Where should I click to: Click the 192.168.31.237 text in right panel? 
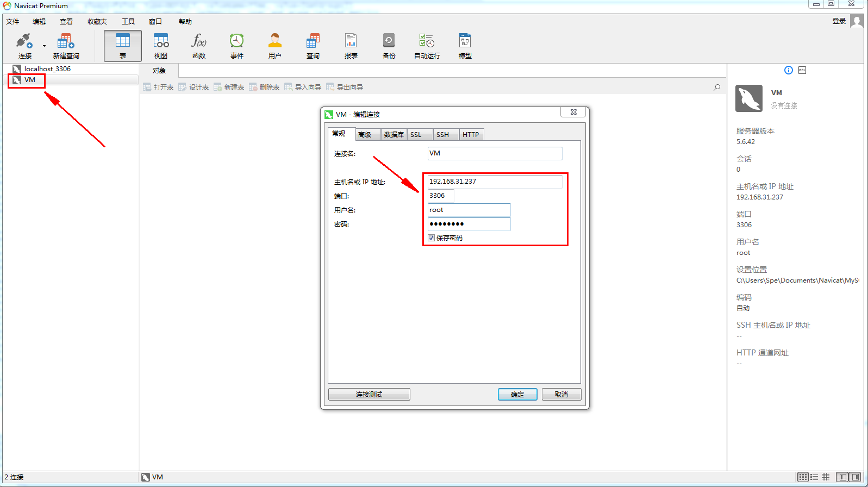pos(760,197)
